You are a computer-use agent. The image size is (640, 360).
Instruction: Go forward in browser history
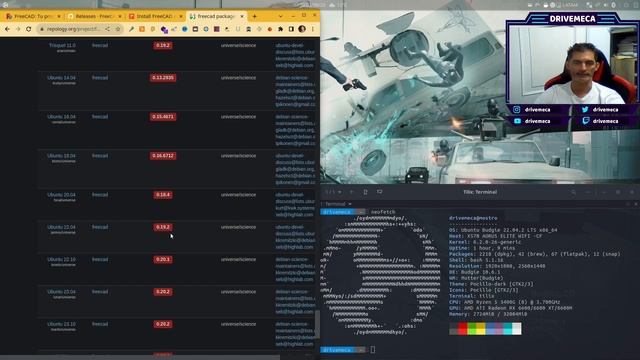[18, 29]
